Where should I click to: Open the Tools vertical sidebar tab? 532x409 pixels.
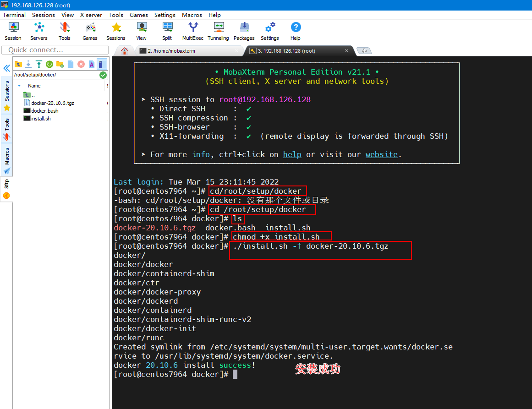(7, 129)
